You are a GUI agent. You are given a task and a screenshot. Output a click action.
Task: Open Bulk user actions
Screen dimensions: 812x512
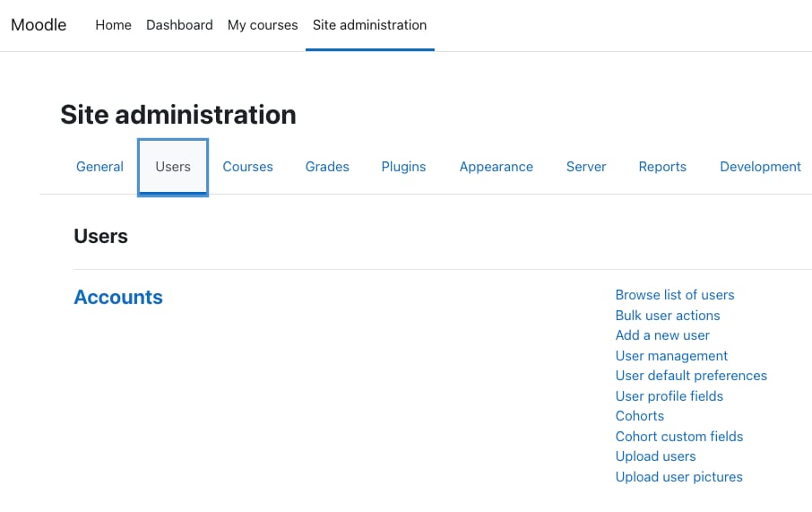pyautogui.click(x=668, y=316)
